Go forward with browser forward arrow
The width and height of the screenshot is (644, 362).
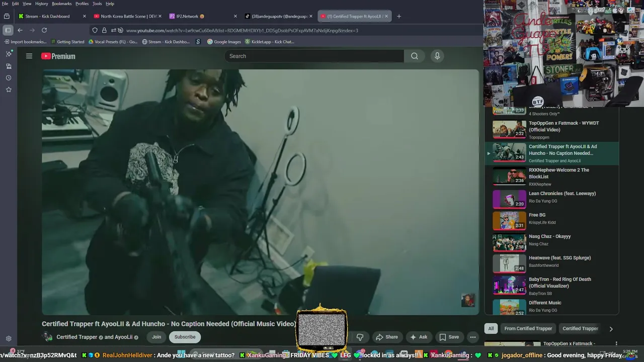[x=32, y=30]
